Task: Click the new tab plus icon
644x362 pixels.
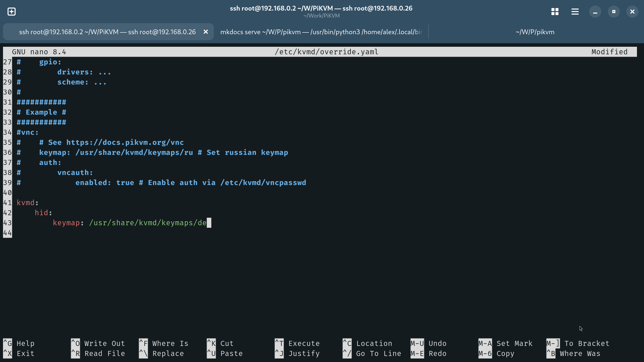Action: (x=12, y=12)
